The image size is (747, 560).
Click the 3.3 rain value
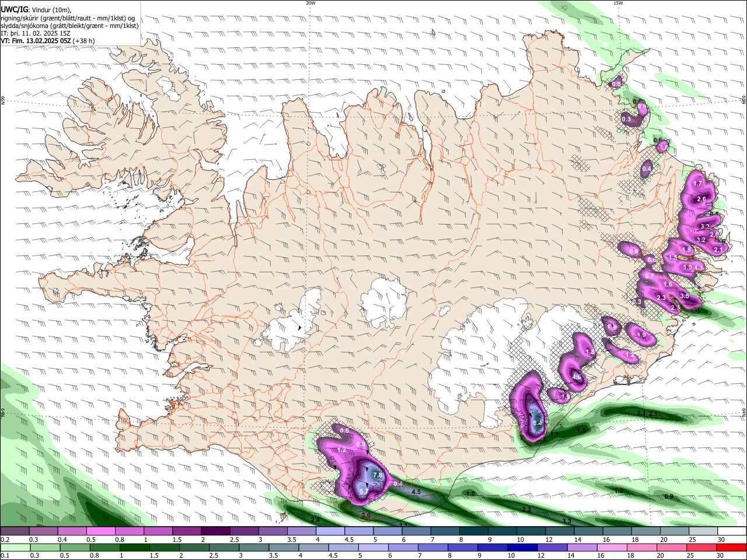click(x=567, y=520)
